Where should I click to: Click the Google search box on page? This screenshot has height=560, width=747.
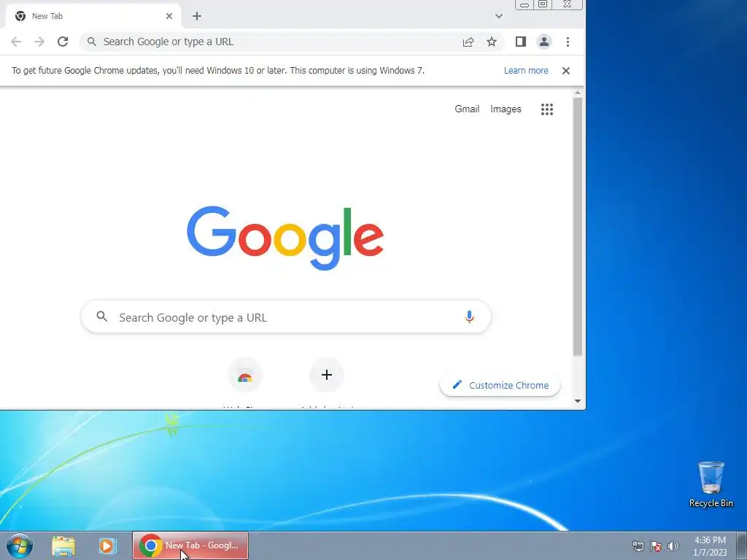click(x=286, y=317)
